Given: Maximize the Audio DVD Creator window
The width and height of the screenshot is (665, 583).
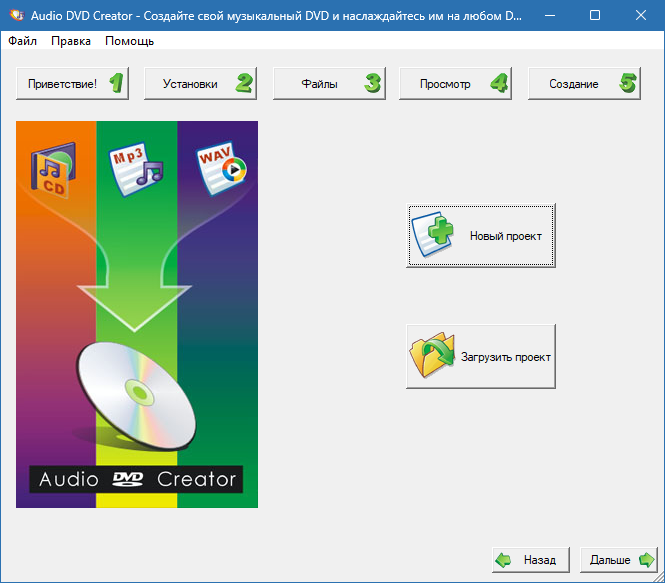Looking at the screenshot, I should (x=595, y=16).
